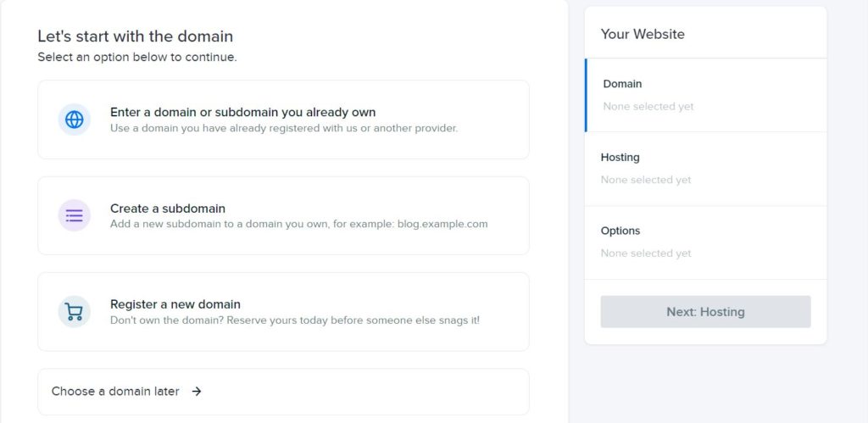Image resolution: width=868 pixels, height=423 pixels.
Task: Click the 'Use a domain you have already registered' description
Action: click(x=284, y=129)
